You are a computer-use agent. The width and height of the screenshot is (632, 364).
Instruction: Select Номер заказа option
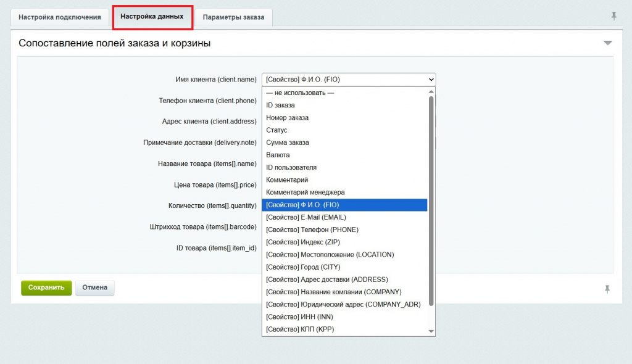[x=287, y=117]
